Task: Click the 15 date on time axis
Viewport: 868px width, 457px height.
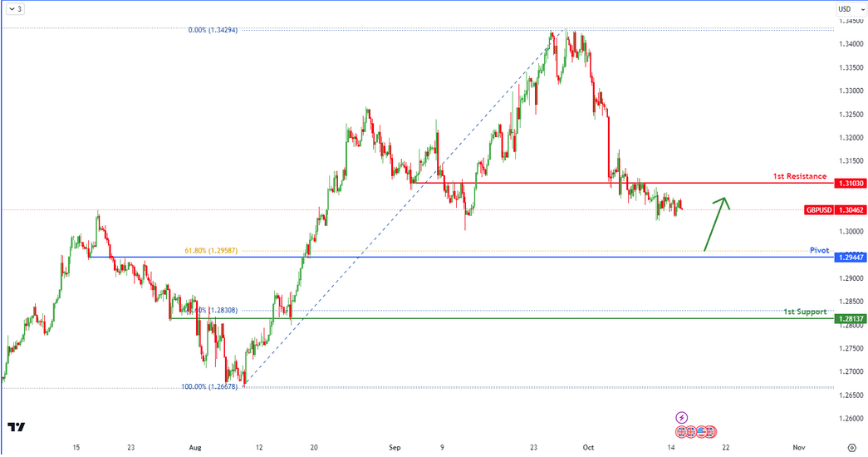Action: pos(76,448)
